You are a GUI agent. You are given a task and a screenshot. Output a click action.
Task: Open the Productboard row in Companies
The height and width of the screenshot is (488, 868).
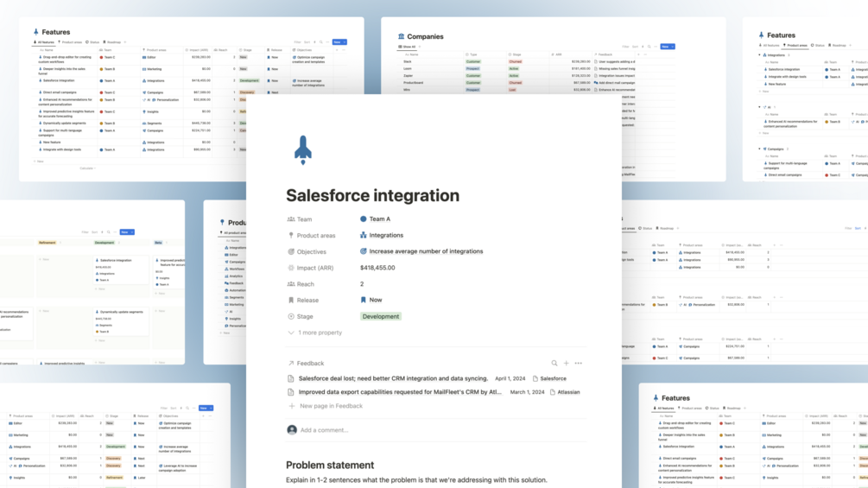[414, 82]
